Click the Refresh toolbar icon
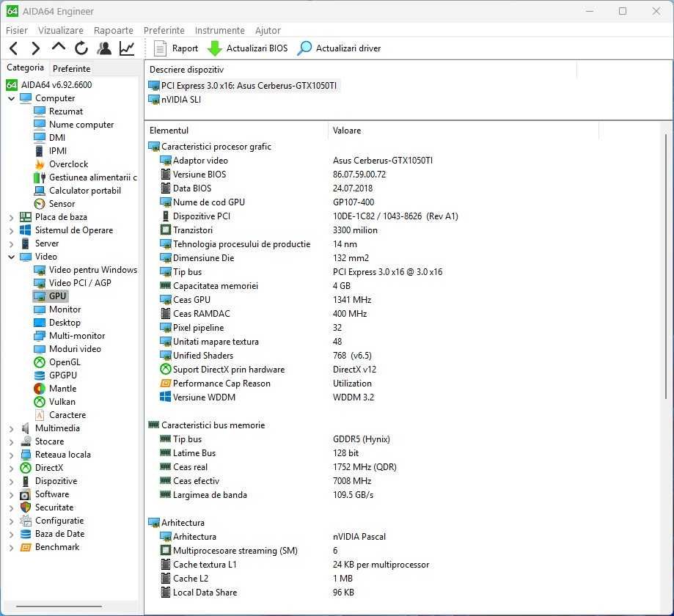The image size is (674, 616). tap(81, 48)
